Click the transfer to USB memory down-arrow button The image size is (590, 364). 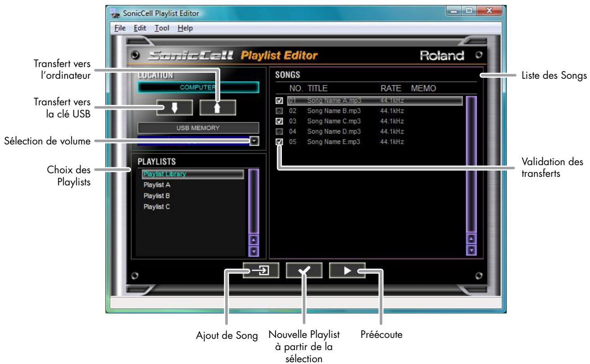[175, 108]
